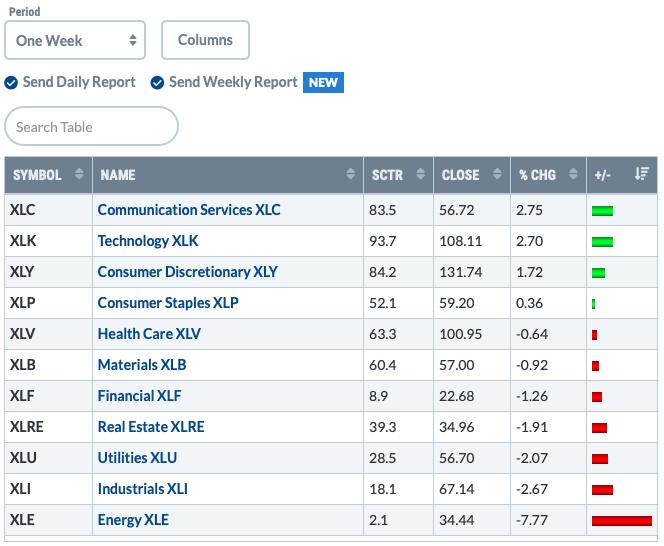Click the NEW badge beside Weekly Report

coord(323,82)
